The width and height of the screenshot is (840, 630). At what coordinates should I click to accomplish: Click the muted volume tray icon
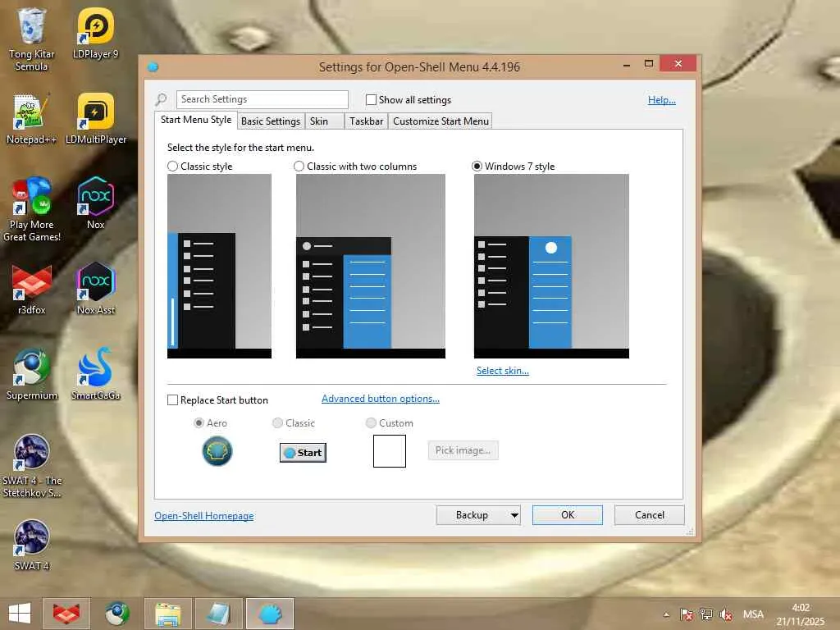click(x=726, y=614)
